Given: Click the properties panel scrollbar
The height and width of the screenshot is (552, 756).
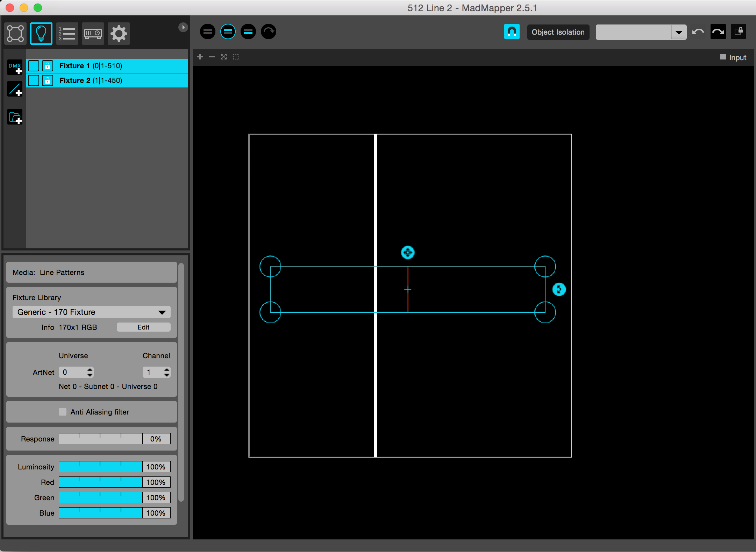Looking at the screenshot, I should click(181, 382).
